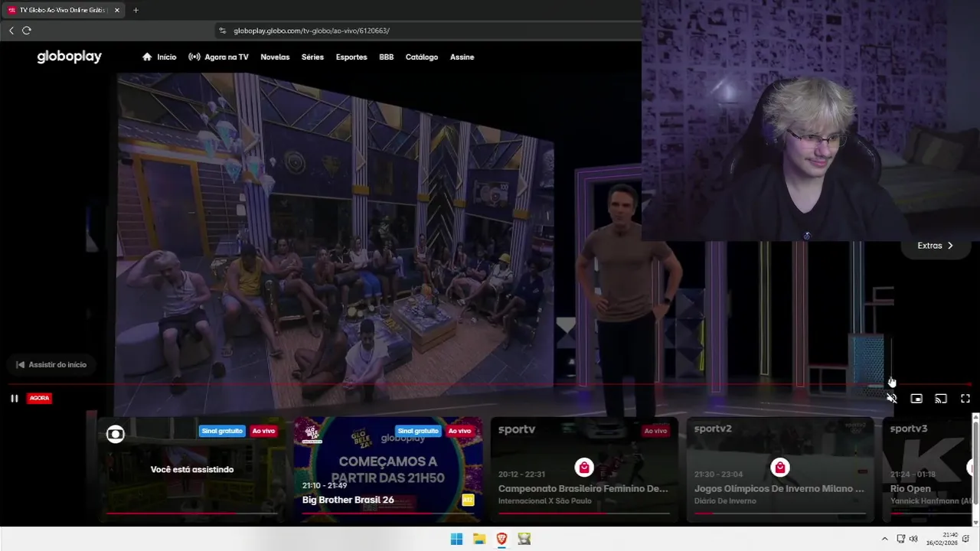Click the browser back arrow
The image size is (980, 551).
[x=11, y=31]
